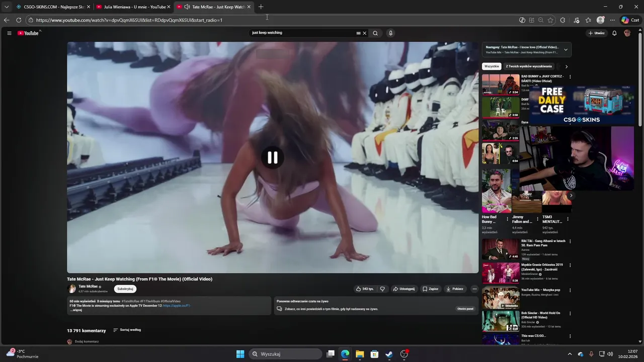Open media control music note icon

[577, 20]
